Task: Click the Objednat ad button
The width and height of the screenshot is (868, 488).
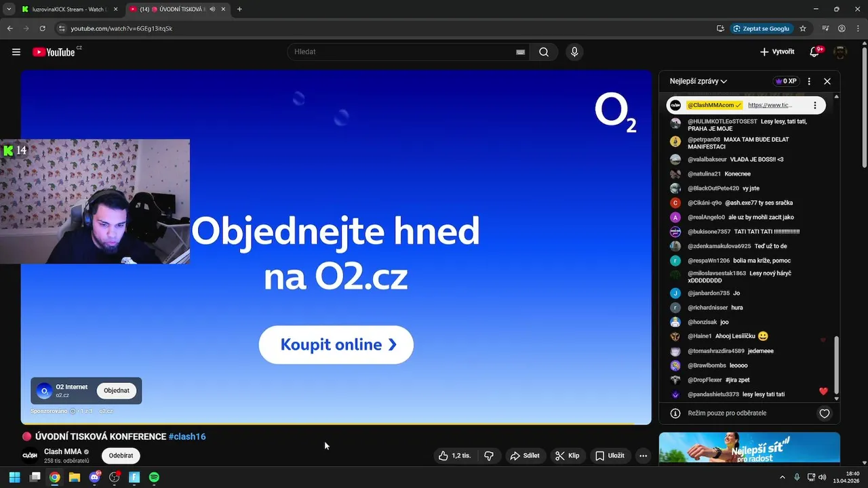Action: click(117, 390)
